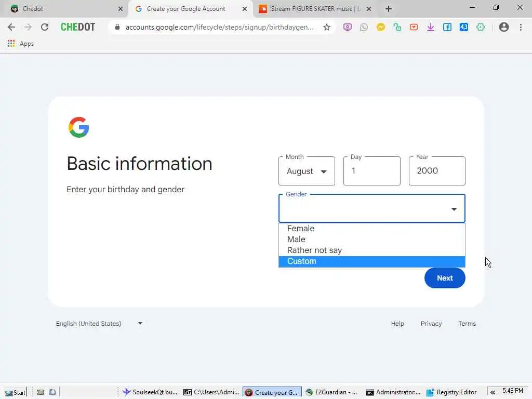
Task: Open the Administrator command prompt taskbar item
Action: coord(393,392)
